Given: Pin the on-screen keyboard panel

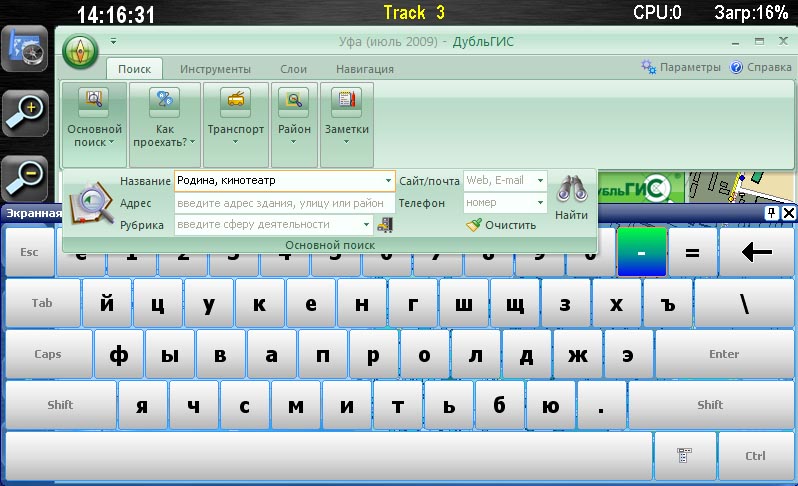Looking at the screenshot, I should [772, 213].
